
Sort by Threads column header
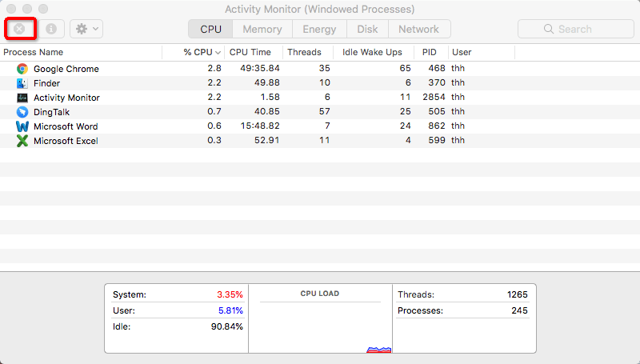(x=308, y=52)
